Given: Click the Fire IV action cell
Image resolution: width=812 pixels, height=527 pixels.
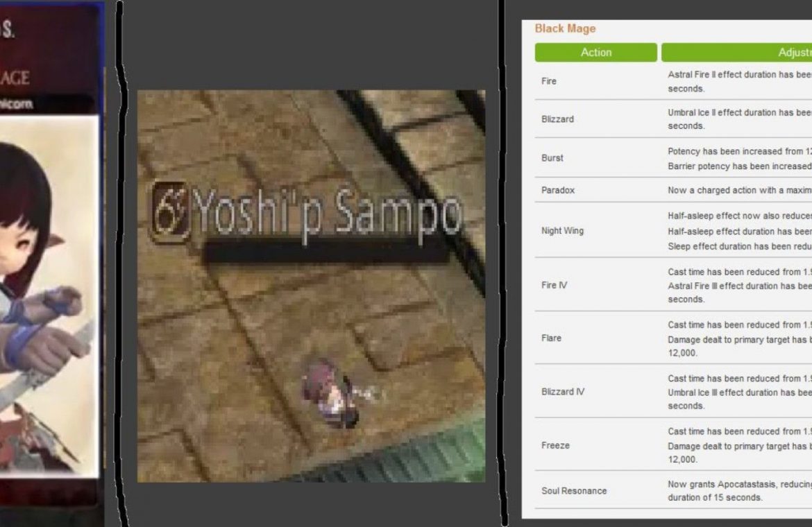Looking at the screenshot, I should pyautogui.click(x=554, y=285).
